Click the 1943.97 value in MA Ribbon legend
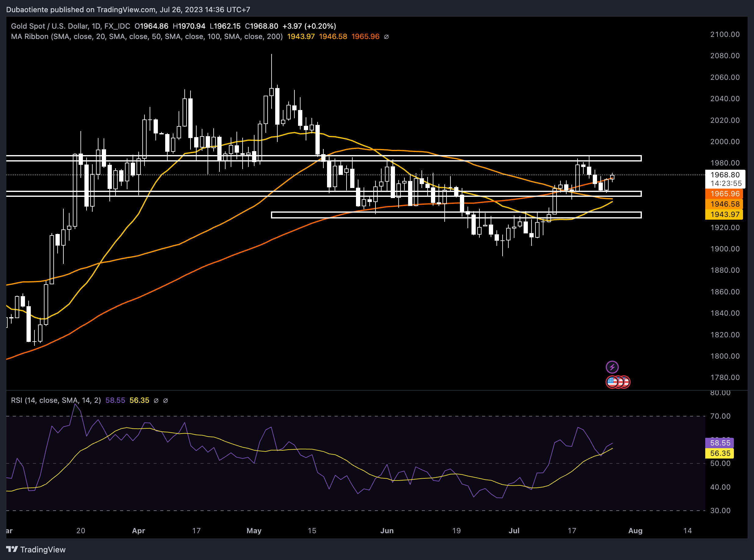Screen dimensions: 754x560 301,37
